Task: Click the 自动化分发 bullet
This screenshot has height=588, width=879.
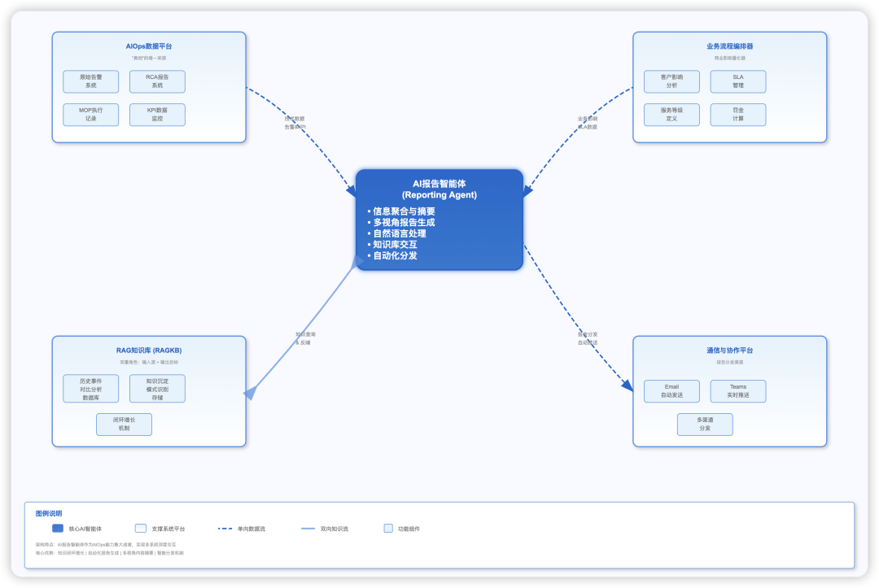Action: point(392,256)
